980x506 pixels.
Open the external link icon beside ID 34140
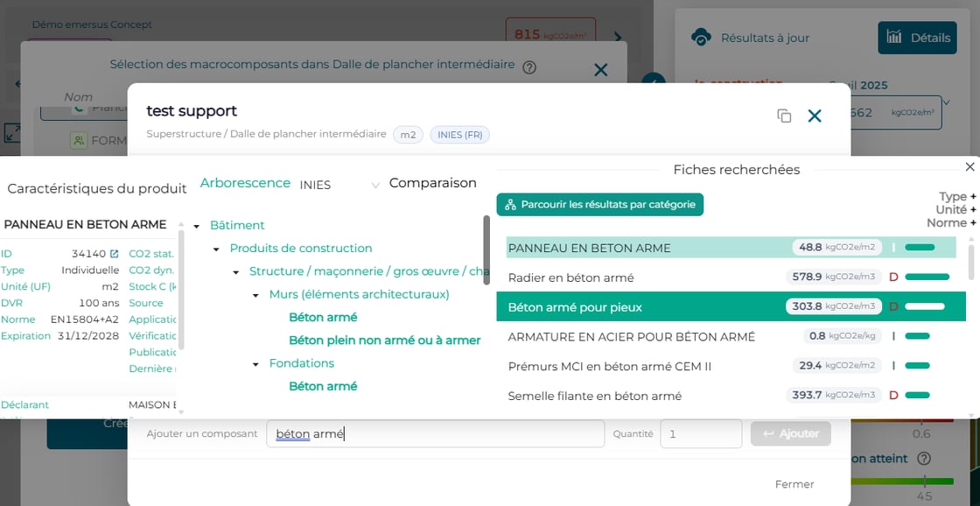pos(114,254)
